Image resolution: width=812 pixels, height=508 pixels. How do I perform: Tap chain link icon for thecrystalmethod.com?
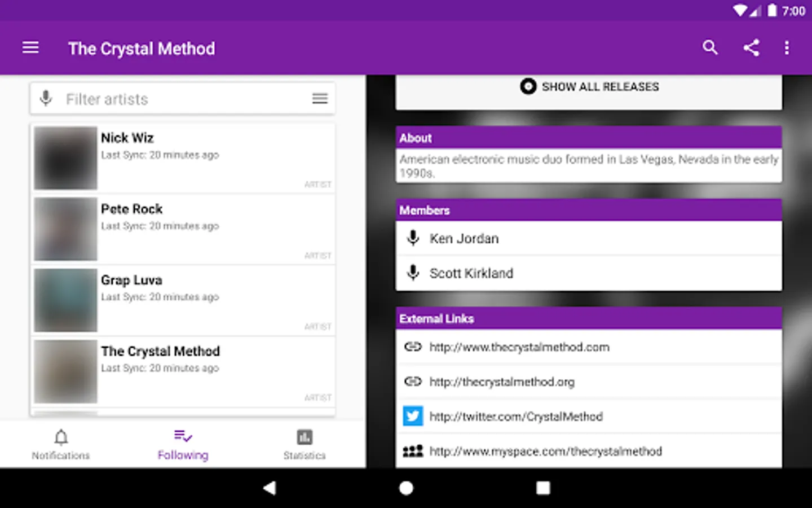click(413, 347)
